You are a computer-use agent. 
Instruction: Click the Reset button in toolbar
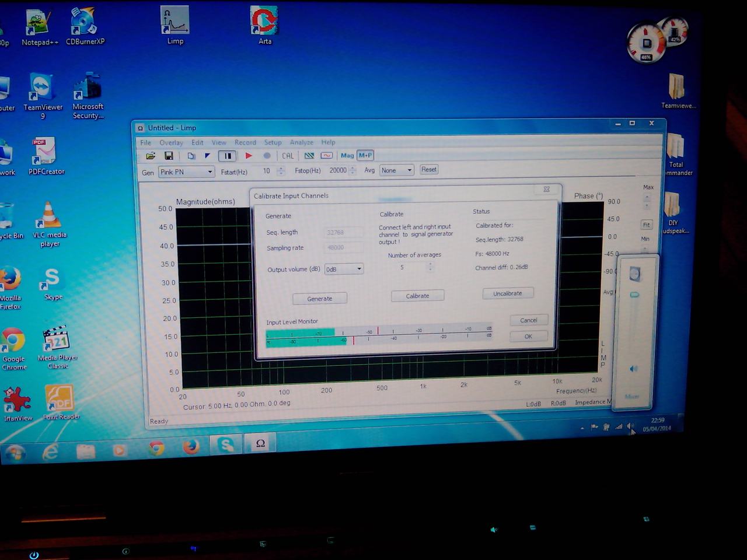[429, 170]
